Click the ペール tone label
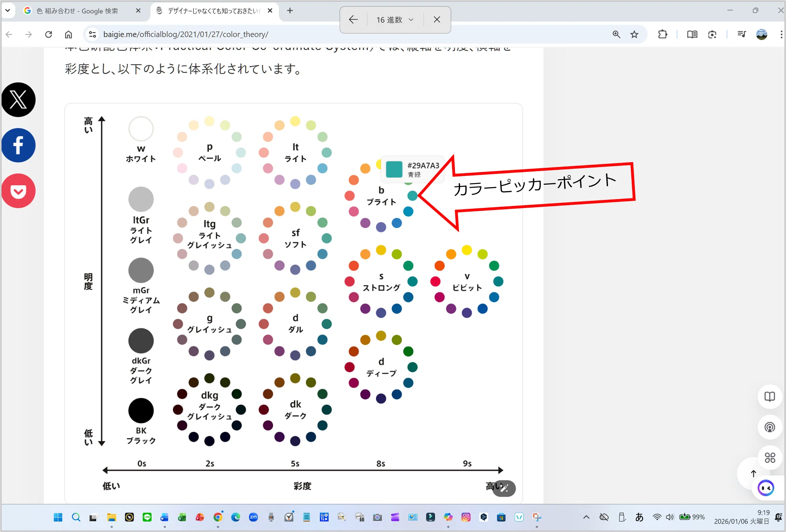The width and height of the screenshot is (786, 532). coord(210,158)
